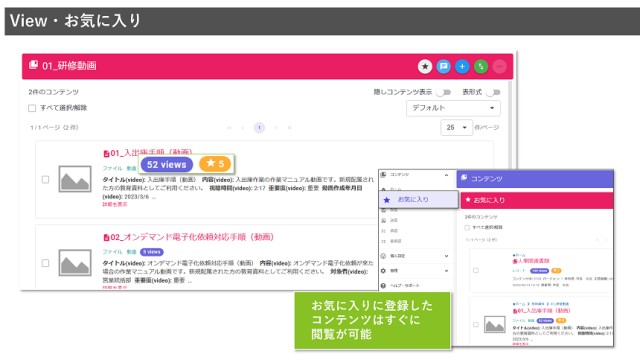The height and width of the screenshot is (360, 640).
Task: Go to next page pagination arrow
Action: click(276, 128)
